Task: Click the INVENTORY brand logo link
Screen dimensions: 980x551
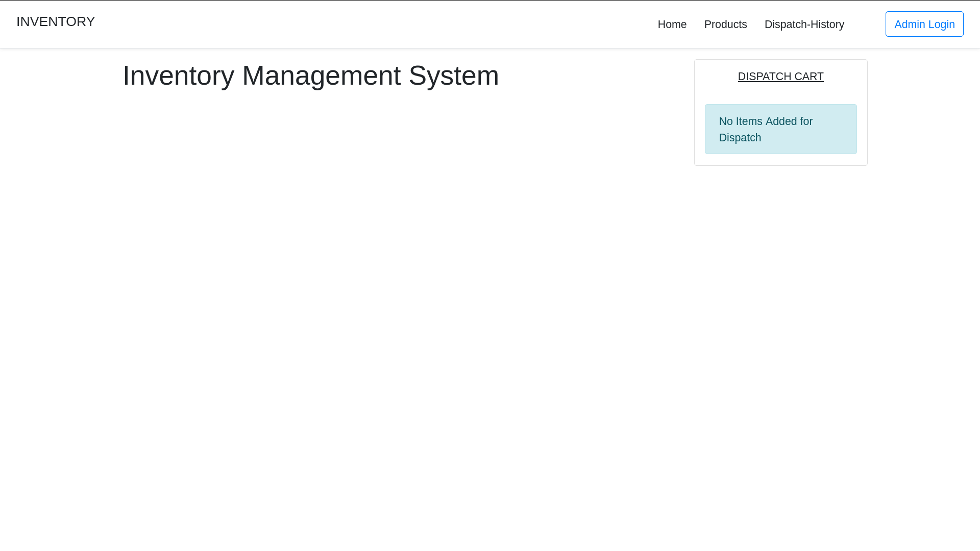Action: pos(56,21)
